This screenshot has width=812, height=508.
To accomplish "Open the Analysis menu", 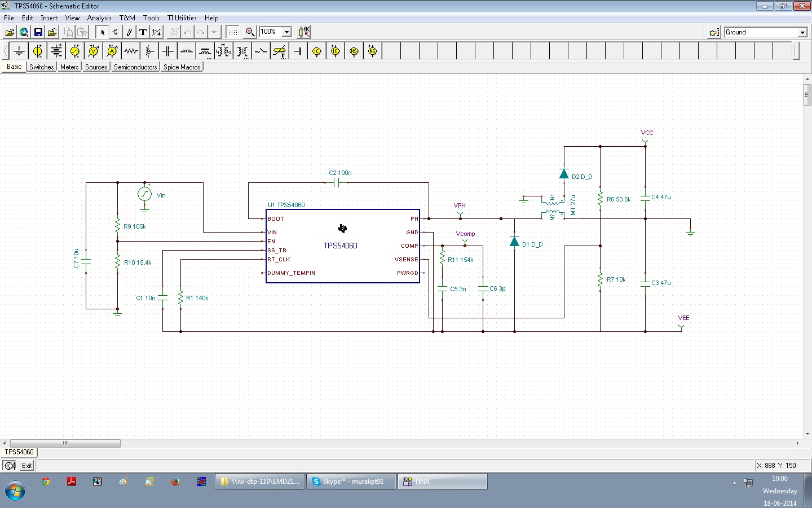I will click(99, 18).
